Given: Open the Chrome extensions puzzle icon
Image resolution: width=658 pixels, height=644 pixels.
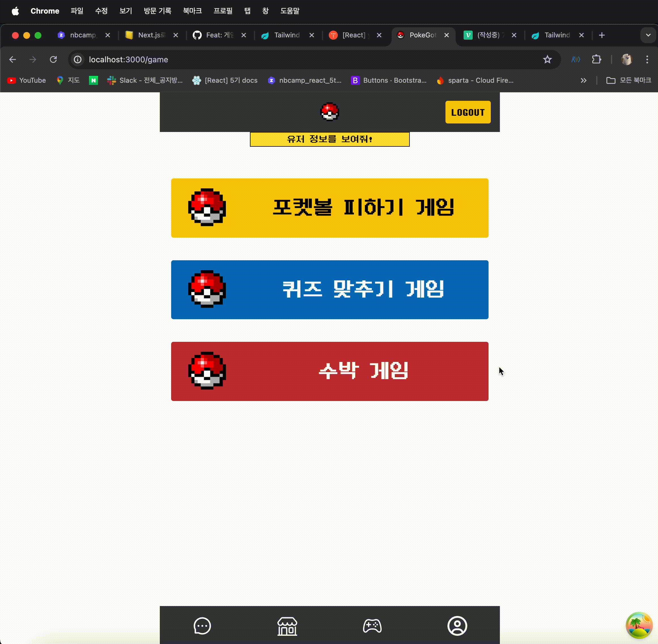Looking at the screenshot, I should 596,59.
